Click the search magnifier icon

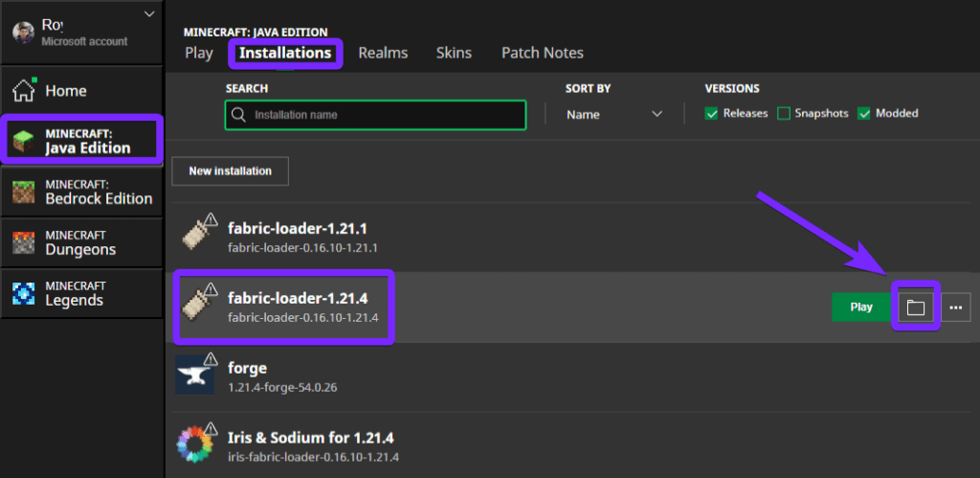click(x=238, y=115)
